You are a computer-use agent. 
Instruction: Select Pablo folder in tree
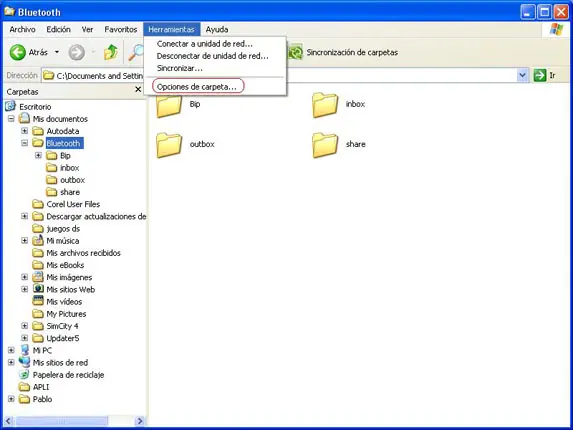(42, 399)
